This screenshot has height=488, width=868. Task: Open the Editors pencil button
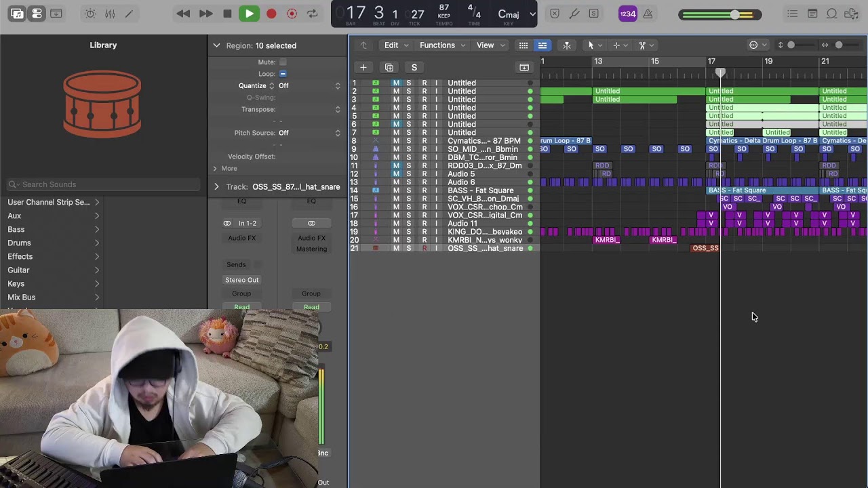click(130, 14)
